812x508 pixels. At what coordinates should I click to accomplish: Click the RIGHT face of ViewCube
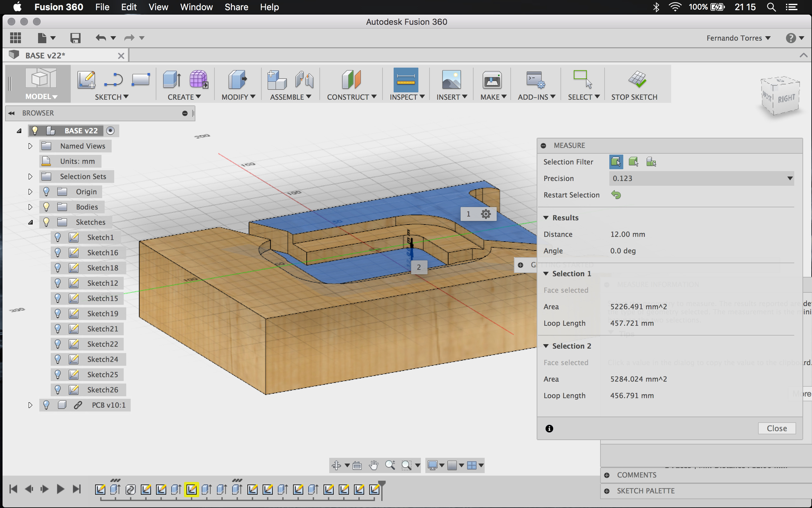point(786,98)
